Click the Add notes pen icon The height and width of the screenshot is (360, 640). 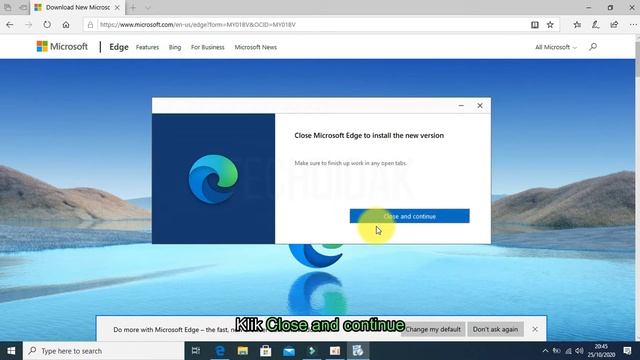pos(596,24)
